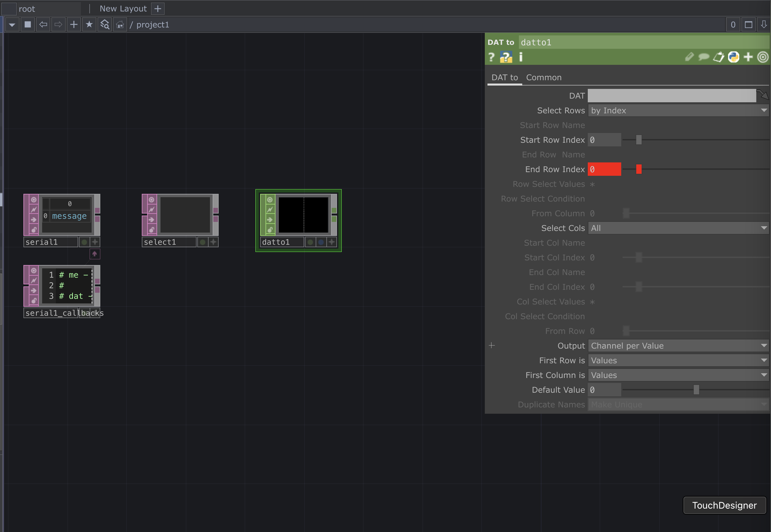Viewport: 771px width, 532px height.
Task: Expand the First Row is dropdown
Action: click(678, 361)
